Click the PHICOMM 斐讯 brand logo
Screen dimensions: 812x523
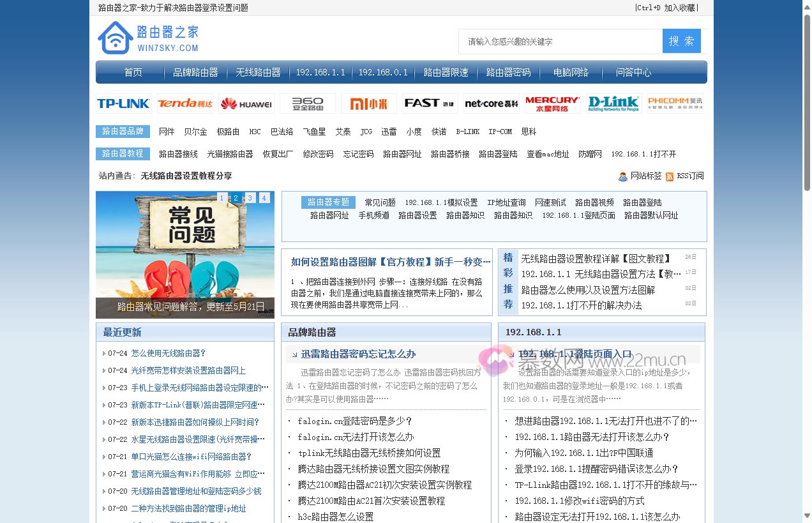(x=675, y=102)
